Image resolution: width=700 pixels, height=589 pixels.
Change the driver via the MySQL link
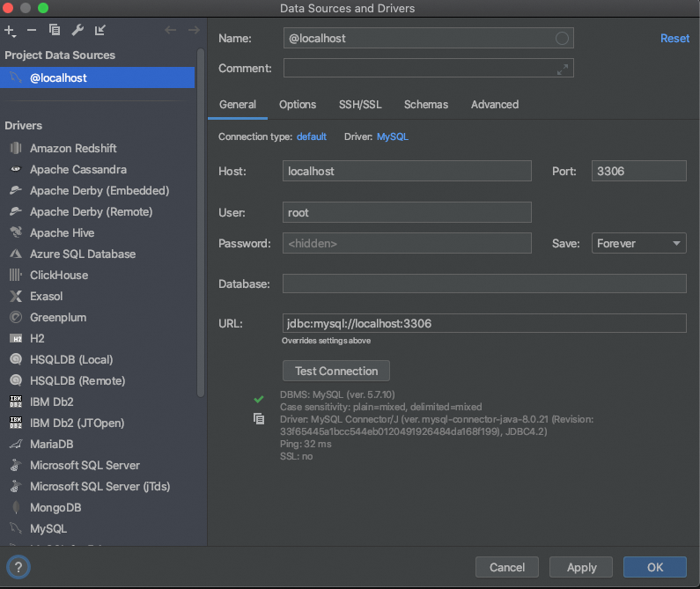pos(393,136)
